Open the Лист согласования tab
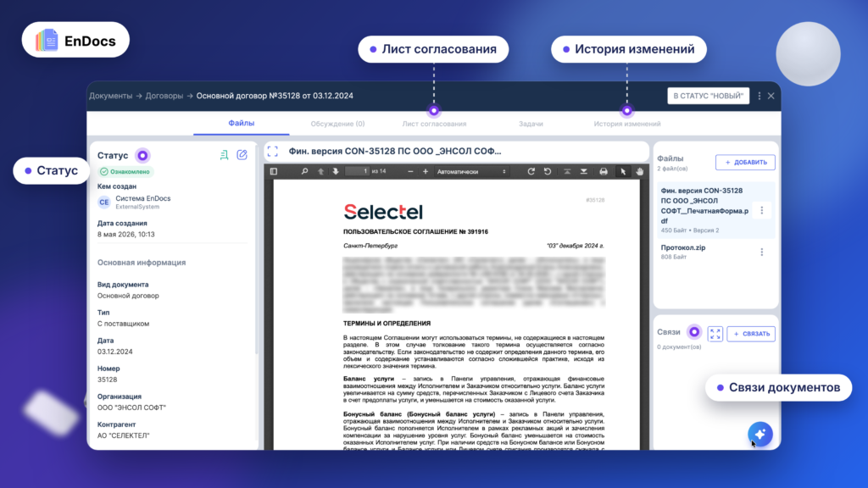 point(434,124)
